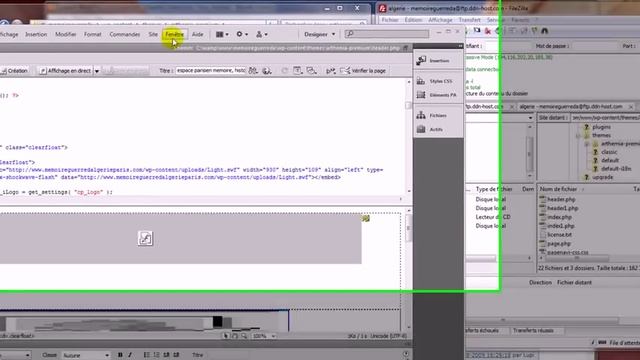Switch to Création view

point(15,71)
